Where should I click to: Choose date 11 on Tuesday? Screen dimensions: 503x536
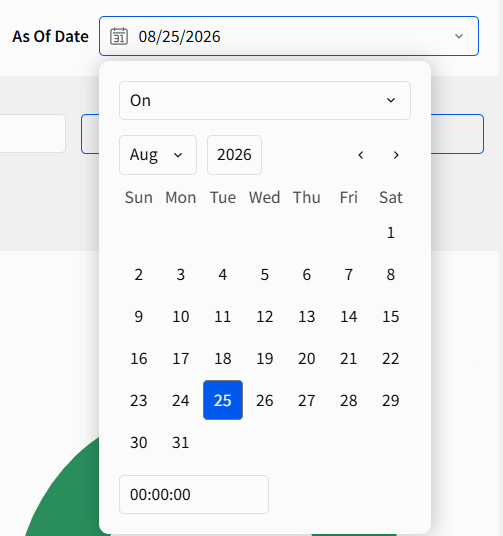(x=223, y=316)
